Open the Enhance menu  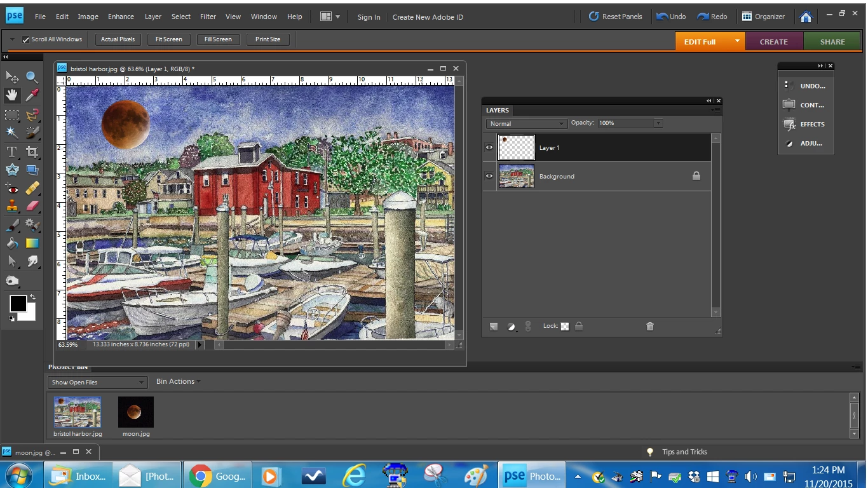[x=121, y=17]
